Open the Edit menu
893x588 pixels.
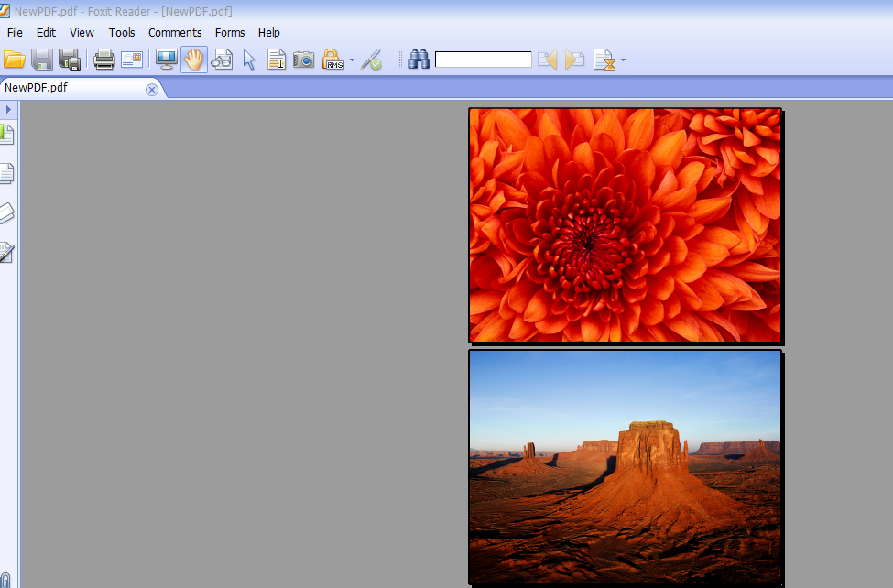coord(46,32)
